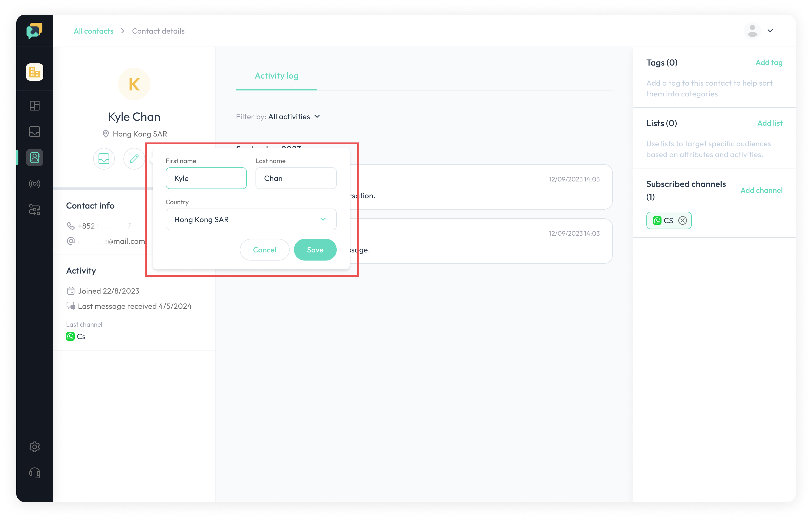Click the Save button in edit dialog
The height and width of the screenshot is (520, 812).
pyautogui.click(x=315, y=249)
